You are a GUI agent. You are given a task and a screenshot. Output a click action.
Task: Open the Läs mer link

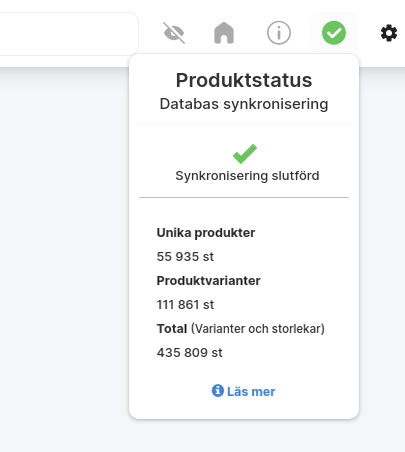point(251,391)
